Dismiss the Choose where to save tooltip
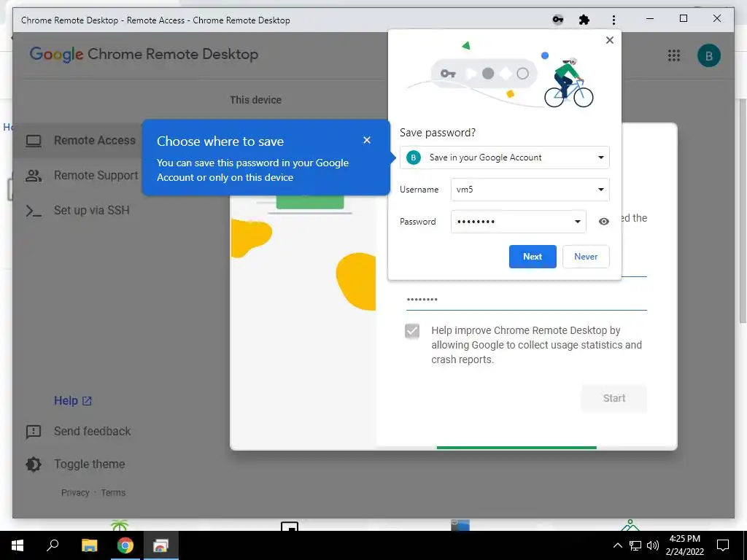 (x=366, y=140)
